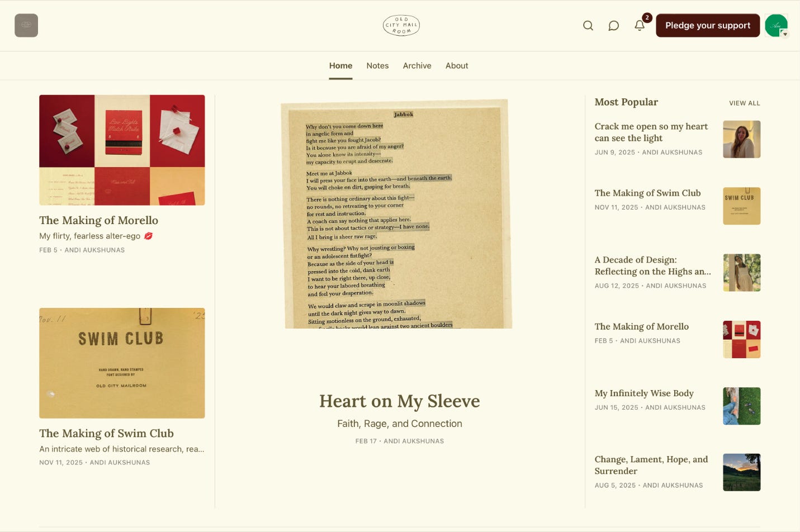This screenshot has height=532, width=800.
Task: Open the search icon in header
Action: [588, 26]
